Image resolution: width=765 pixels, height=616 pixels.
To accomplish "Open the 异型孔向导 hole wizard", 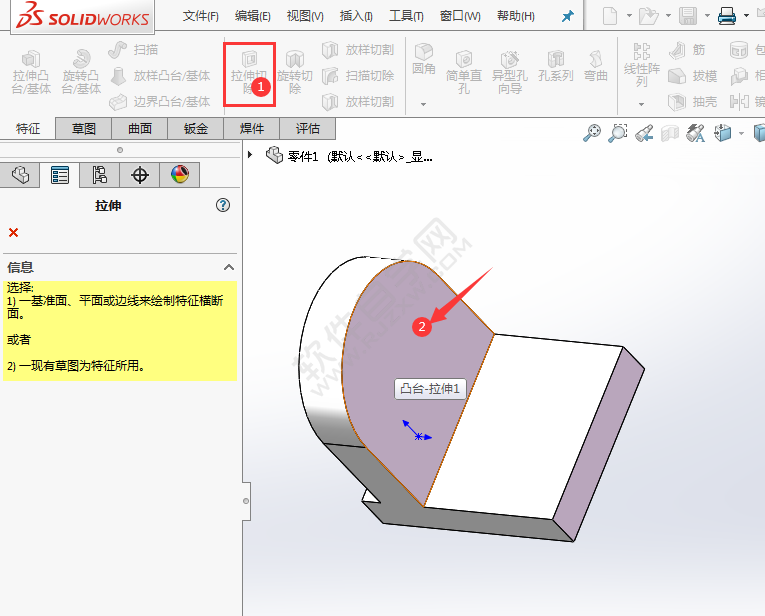I will 510,73.
